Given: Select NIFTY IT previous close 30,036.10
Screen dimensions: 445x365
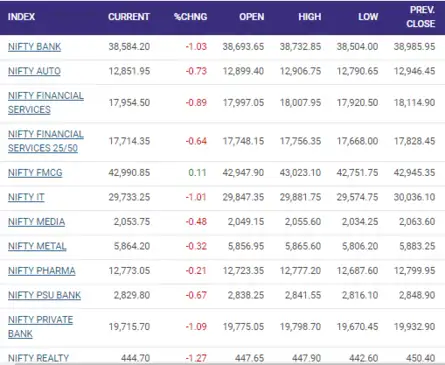Looking at the screenshot, I should 414,197.
